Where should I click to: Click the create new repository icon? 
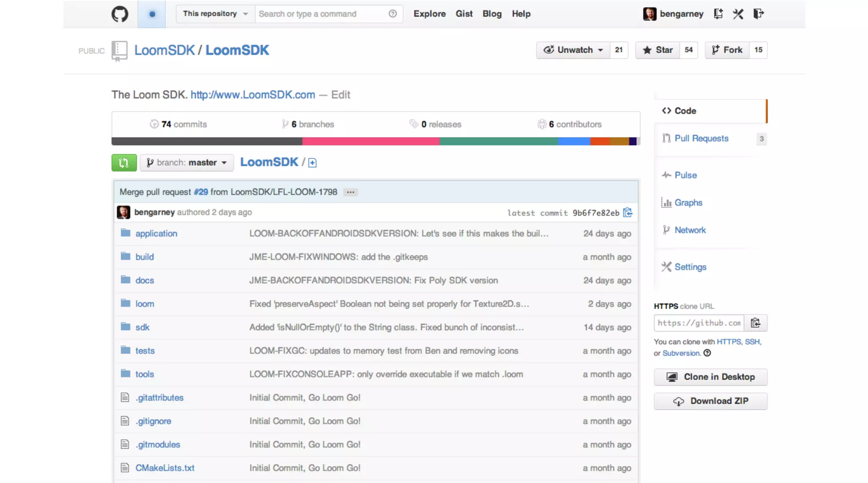pyautogui.click(x=718, y=14)
